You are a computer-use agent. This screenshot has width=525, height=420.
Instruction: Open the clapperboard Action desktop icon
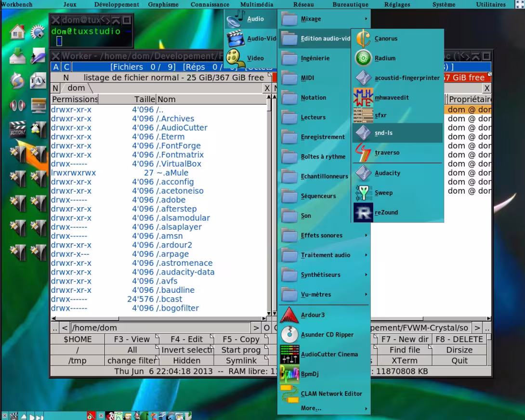tap(17, 129)
